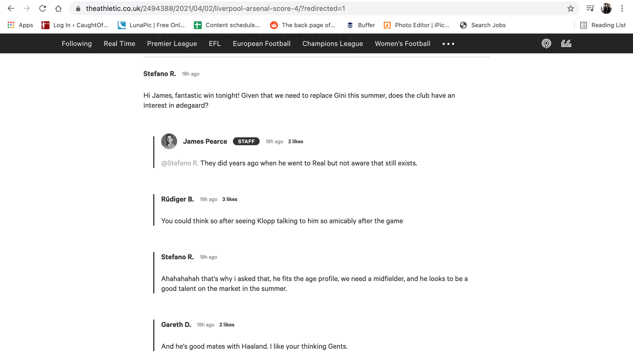Visit James Pearce author profile
The width and height of the screenshot is (633, 364).
[205, 142]
